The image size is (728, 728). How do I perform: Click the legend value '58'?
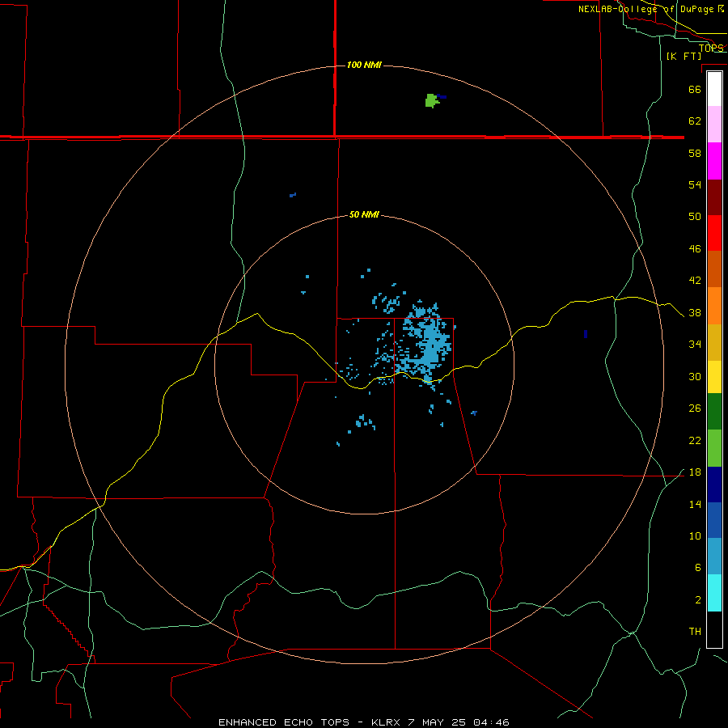[x=695, y=153]
